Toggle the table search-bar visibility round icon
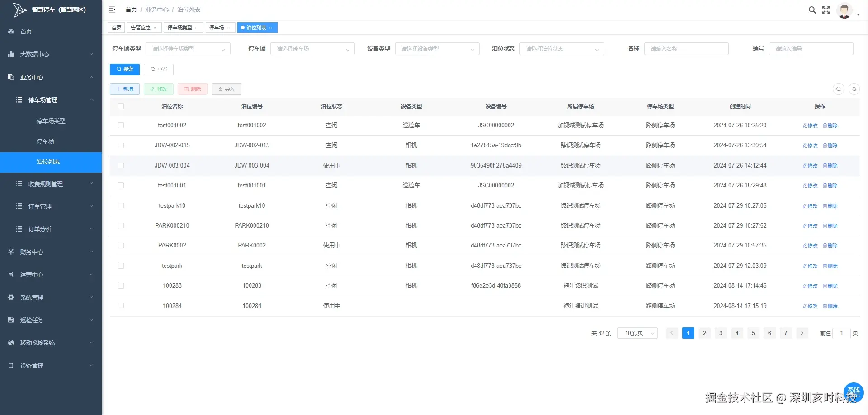The height and width of the screenshot is (415, 868). click(x=839, y=89)
